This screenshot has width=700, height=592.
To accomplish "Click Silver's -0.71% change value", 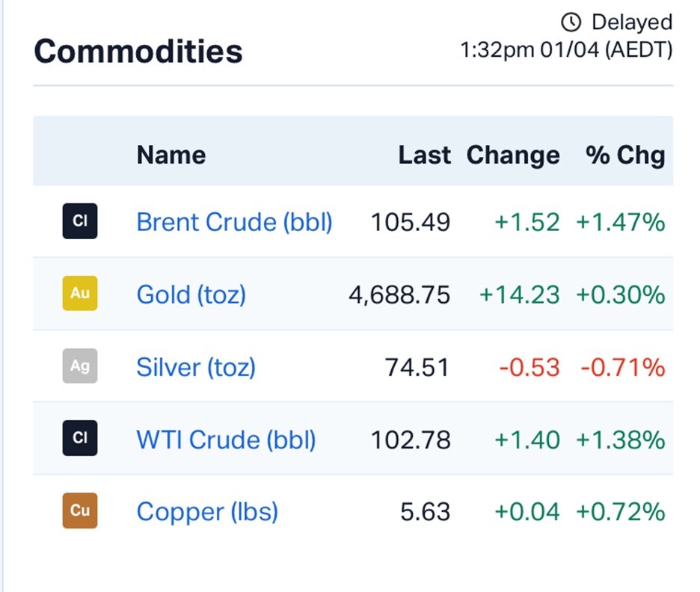I will coord(622,367).
